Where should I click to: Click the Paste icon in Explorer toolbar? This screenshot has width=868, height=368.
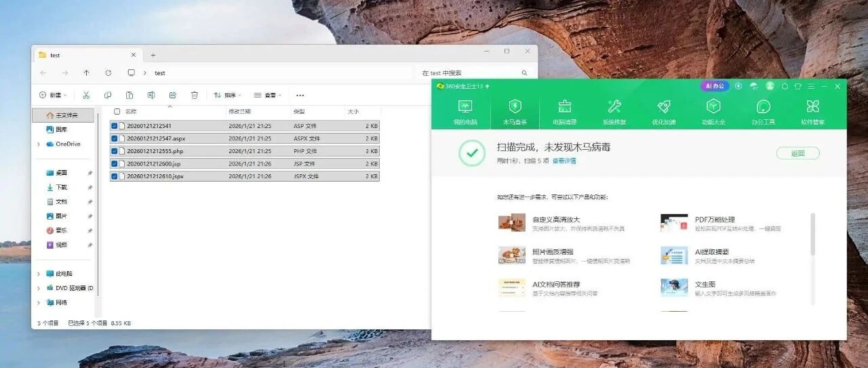tap(130, 96)
